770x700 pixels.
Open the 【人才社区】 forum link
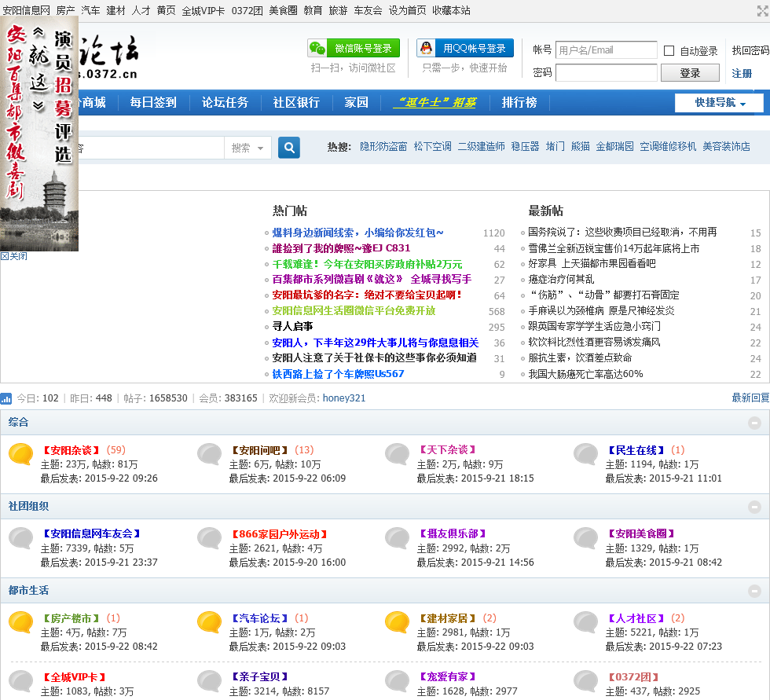tap(636, 618)
